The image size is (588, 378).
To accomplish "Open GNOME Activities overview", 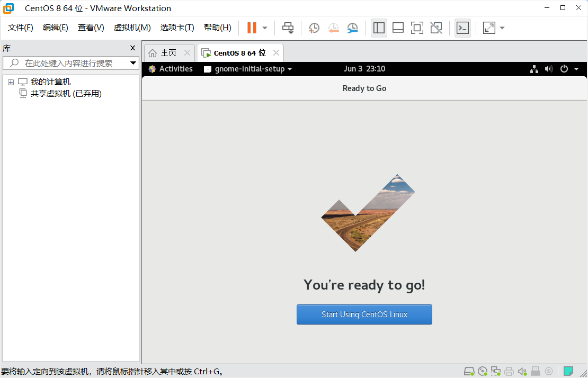I will [x=171, y=69].
